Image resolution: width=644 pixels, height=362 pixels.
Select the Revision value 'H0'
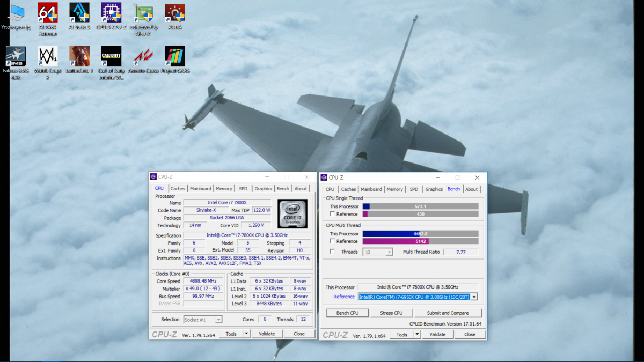coord(299,250)
